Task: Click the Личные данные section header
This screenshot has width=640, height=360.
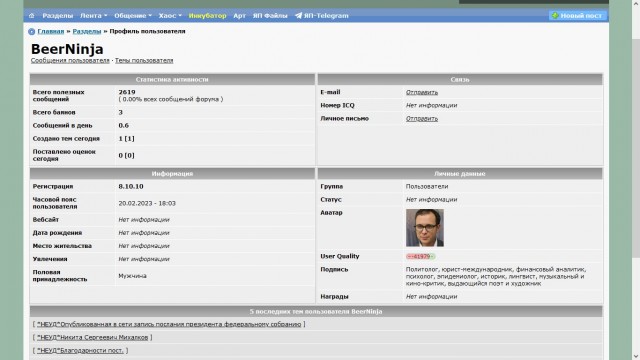Action: pos(460,173)
